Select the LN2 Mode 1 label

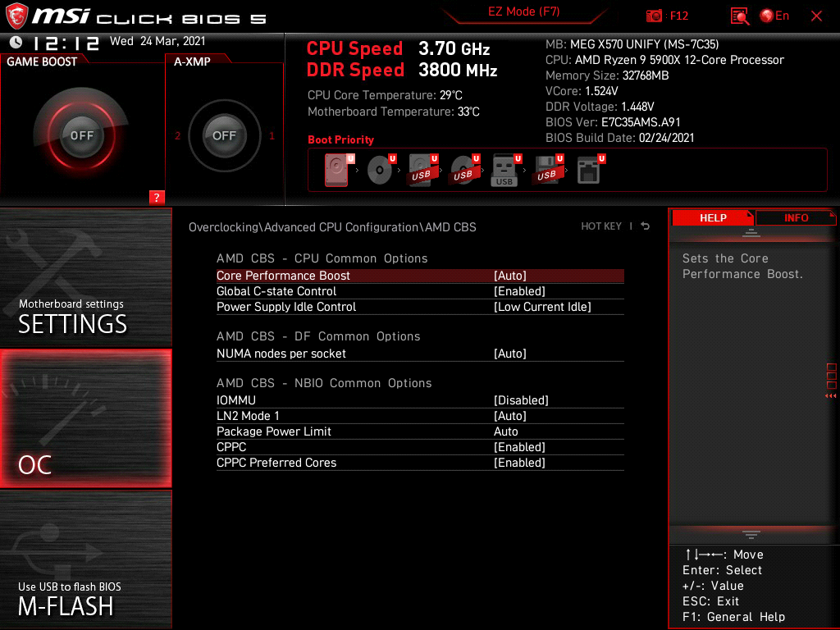248,416
